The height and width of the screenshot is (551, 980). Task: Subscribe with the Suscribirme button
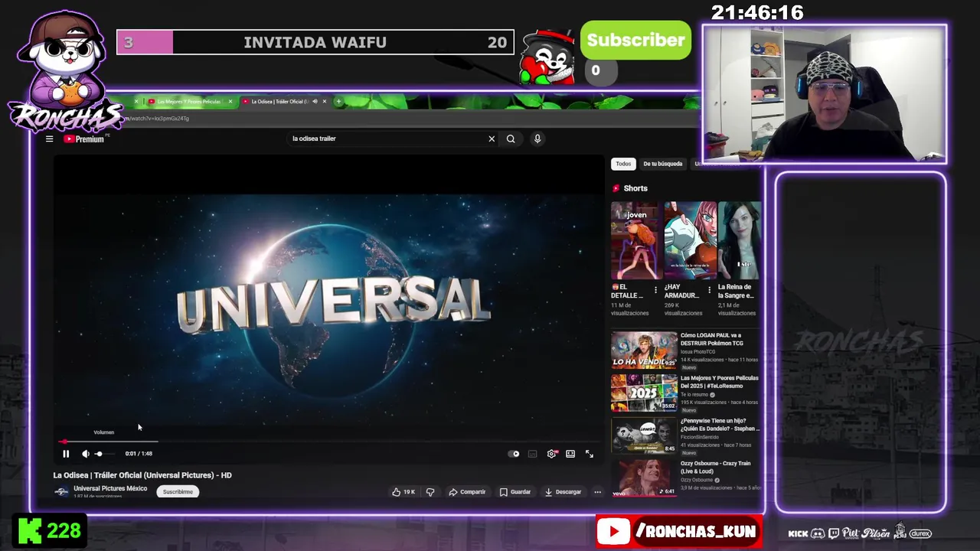tap(178, 492)
